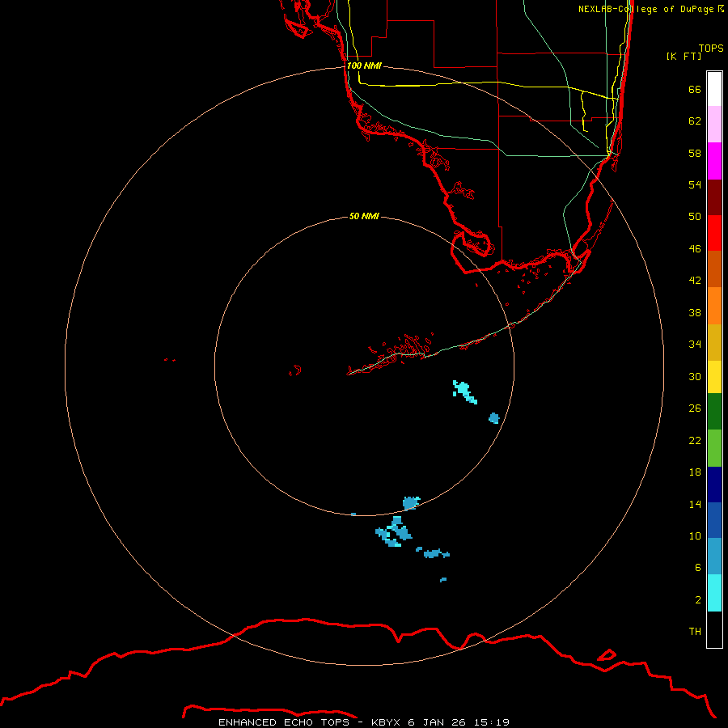The width and height of the screenshot is (728, 728).
Task: Click the magenta swatch near 58
Action: tap(714, 160)
